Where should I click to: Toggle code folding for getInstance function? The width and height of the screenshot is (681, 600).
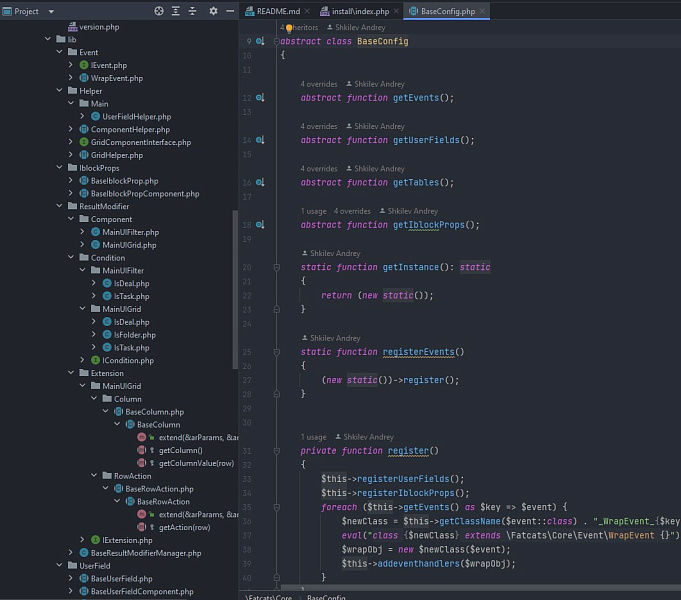pyautogui.click(x=276, y=268)
